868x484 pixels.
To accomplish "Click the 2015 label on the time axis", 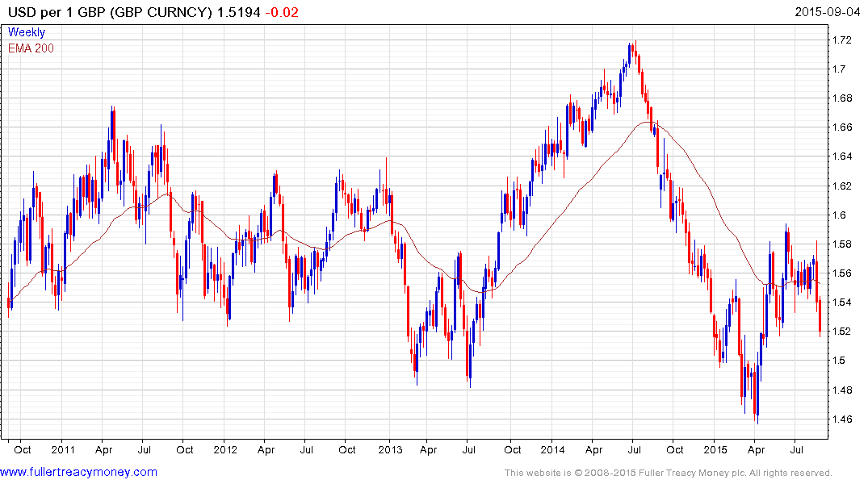I will click(x=715, y=449).
